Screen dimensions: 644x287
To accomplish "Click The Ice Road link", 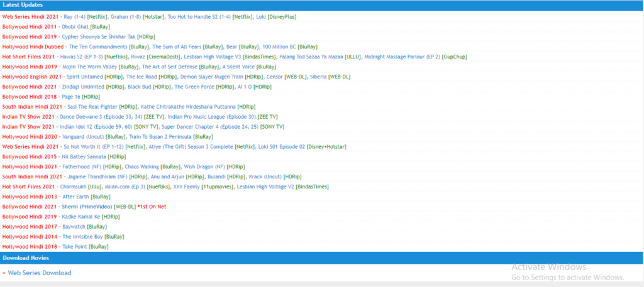I will click(x=142, y=77).
